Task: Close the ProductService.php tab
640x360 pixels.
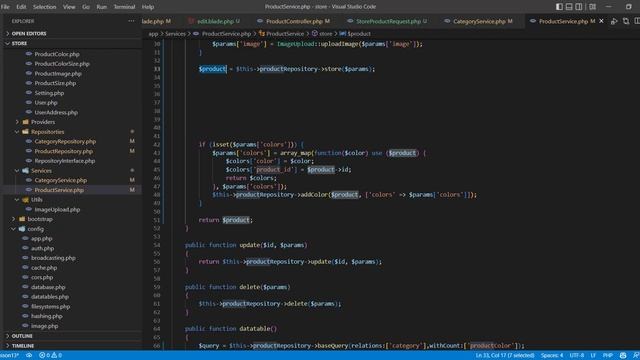Action: (601, 21)
